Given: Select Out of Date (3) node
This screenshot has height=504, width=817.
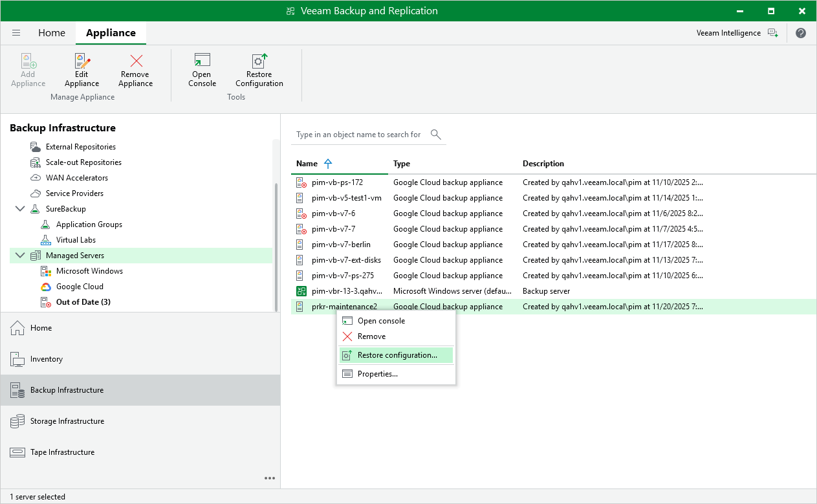Looking at the screenshot, I should (x=83, y=302).
